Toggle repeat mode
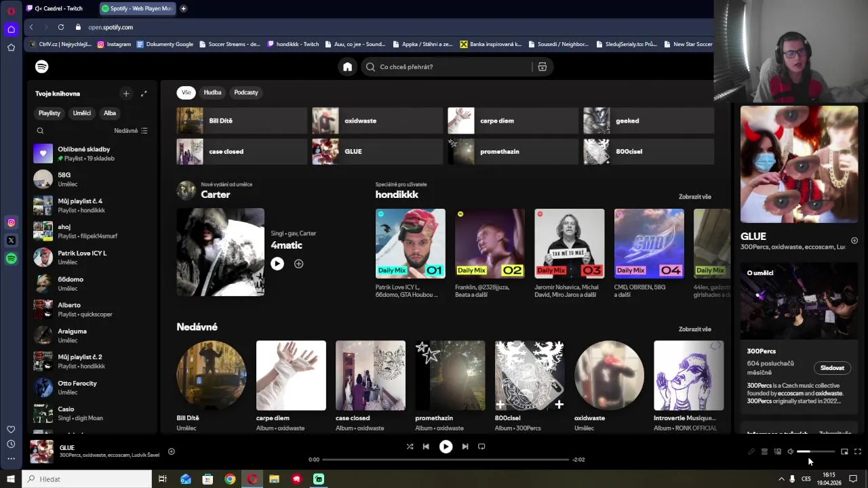Viewport: 868px width, 488px height. [x=481, y=447]
